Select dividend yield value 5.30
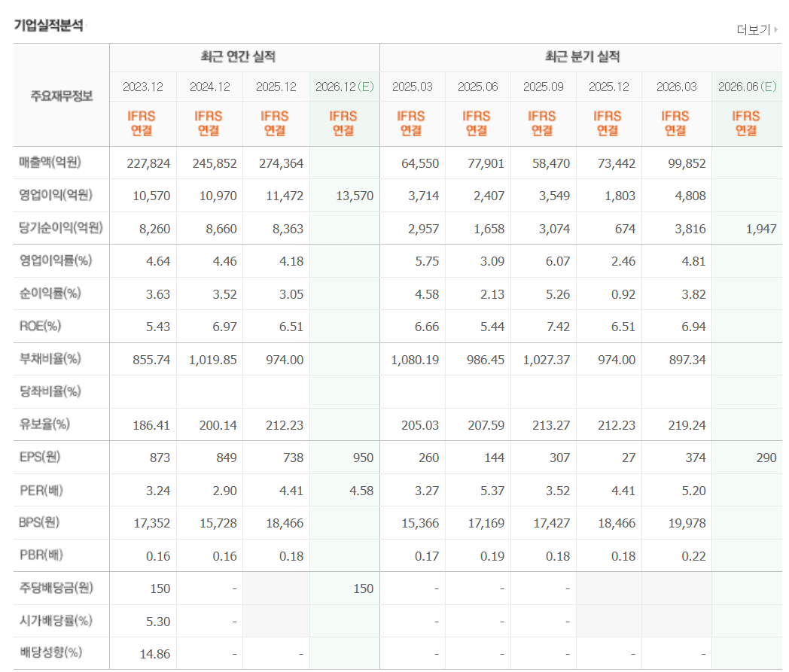The width and height of the screenshot is (789, 672). [x=158, y=622]
